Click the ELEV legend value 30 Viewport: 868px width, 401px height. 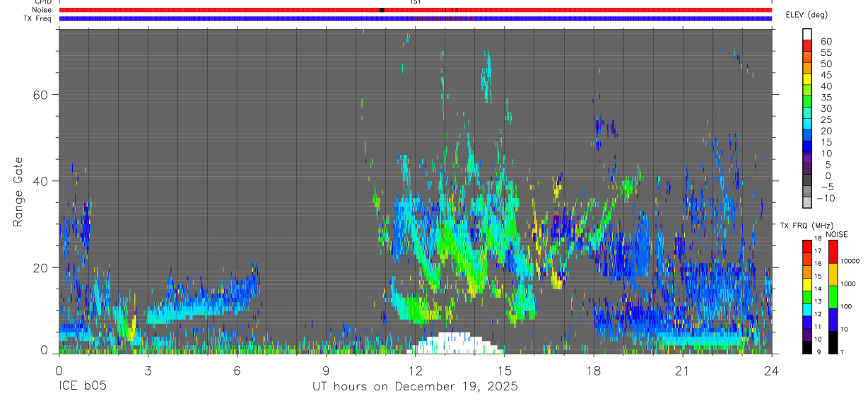point(826,108)
